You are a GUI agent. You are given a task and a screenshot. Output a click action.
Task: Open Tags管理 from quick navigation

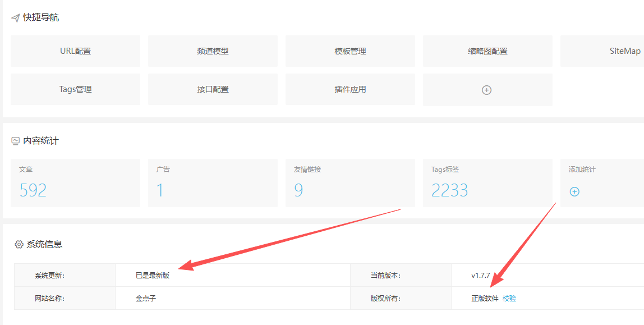coord(75,89)
